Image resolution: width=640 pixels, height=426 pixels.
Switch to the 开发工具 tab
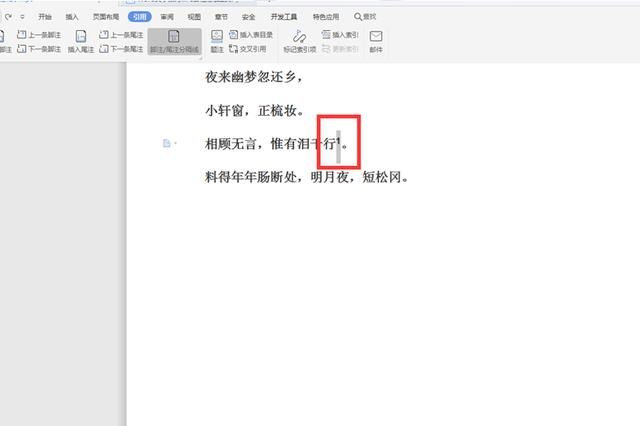[x=284, y=17]
